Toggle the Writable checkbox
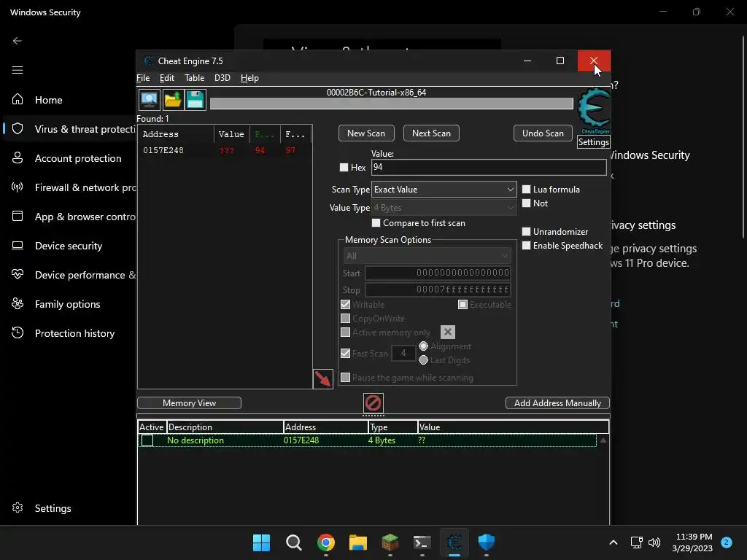This screenshot has width=747, height=560. coord(345,304)
